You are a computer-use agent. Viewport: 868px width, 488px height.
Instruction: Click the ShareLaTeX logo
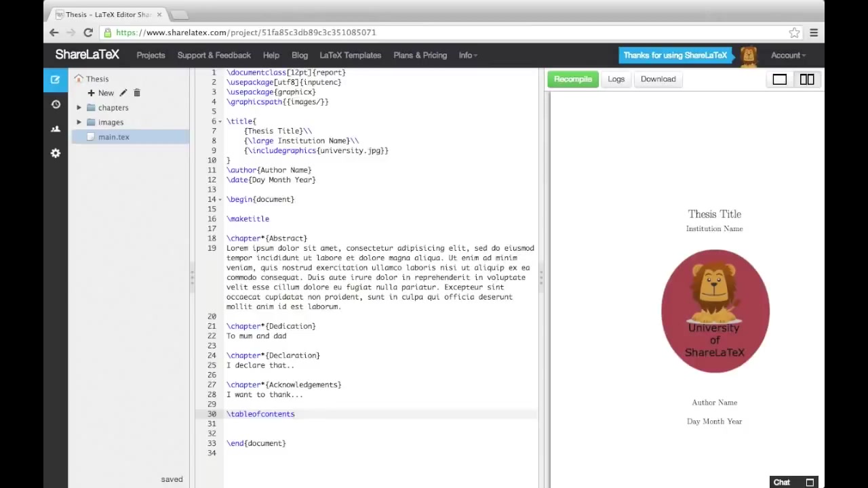(x=87, y=55)
